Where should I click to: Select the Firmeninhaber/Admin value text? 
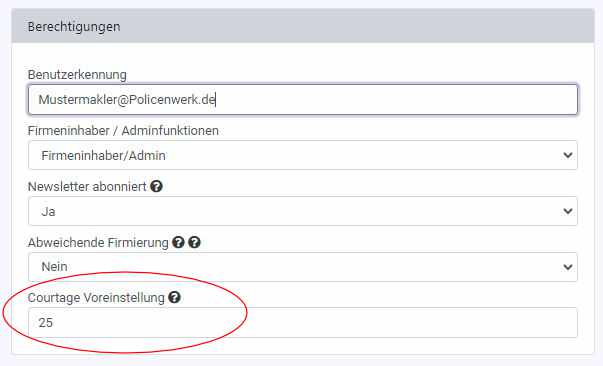tap(103, 156)
